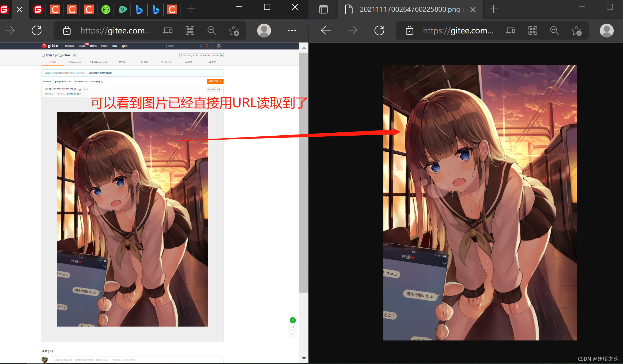Switch to the Vue icon tab

click(x=123, y=10)
